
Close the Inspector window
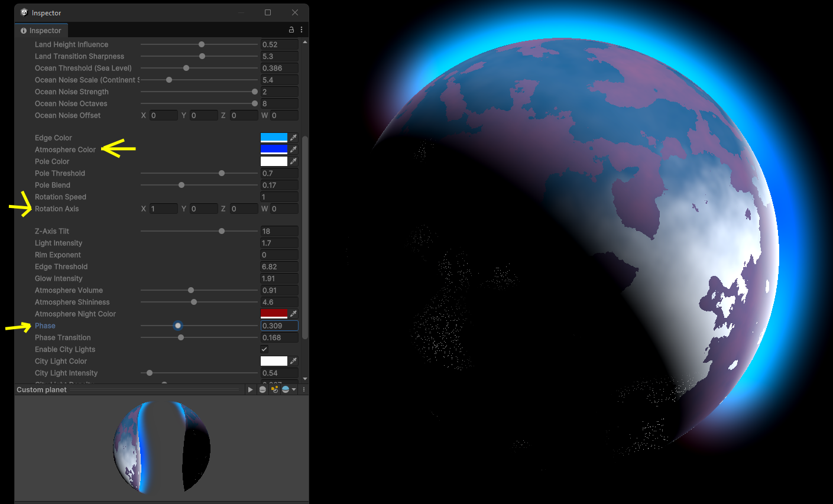[x=294, y=12]
